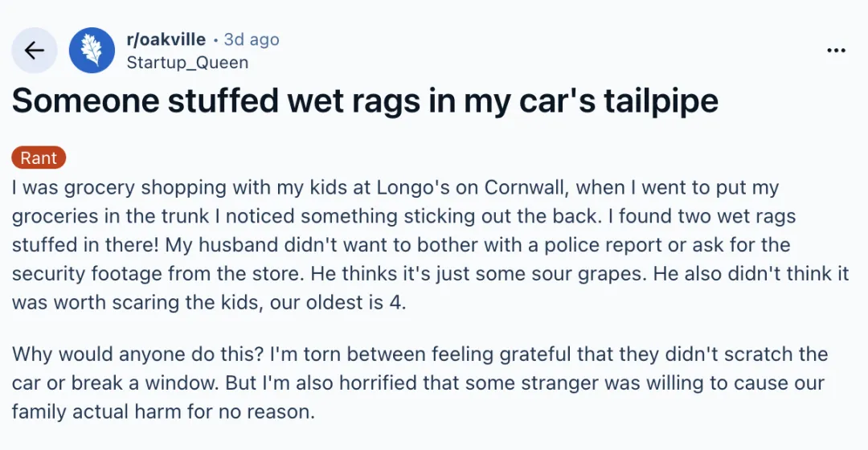Open the r/oakville leaf avatar icon
This screenshot has width=868, height=450.
point(92,51)
